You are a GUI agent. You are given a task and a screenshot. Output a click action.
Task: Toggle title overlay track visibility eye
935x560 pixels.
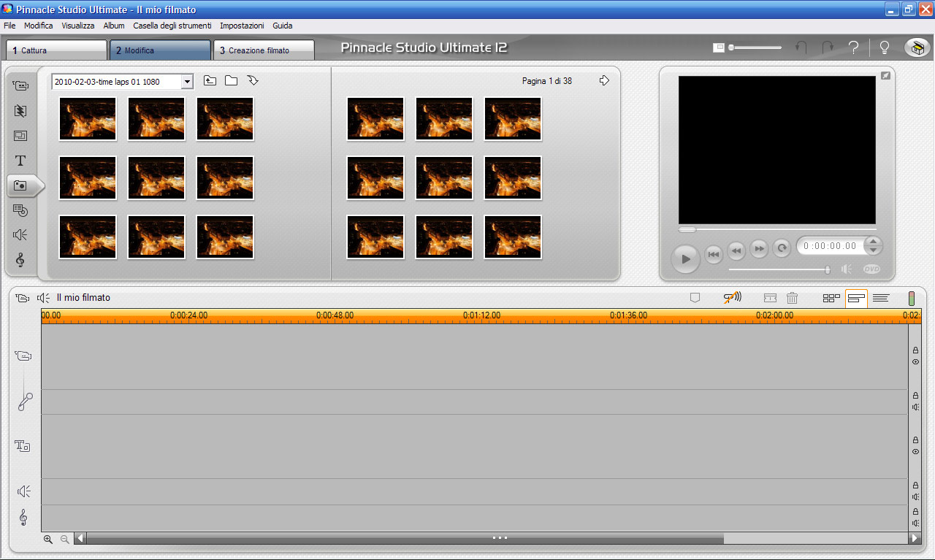(x=915, y=452)
